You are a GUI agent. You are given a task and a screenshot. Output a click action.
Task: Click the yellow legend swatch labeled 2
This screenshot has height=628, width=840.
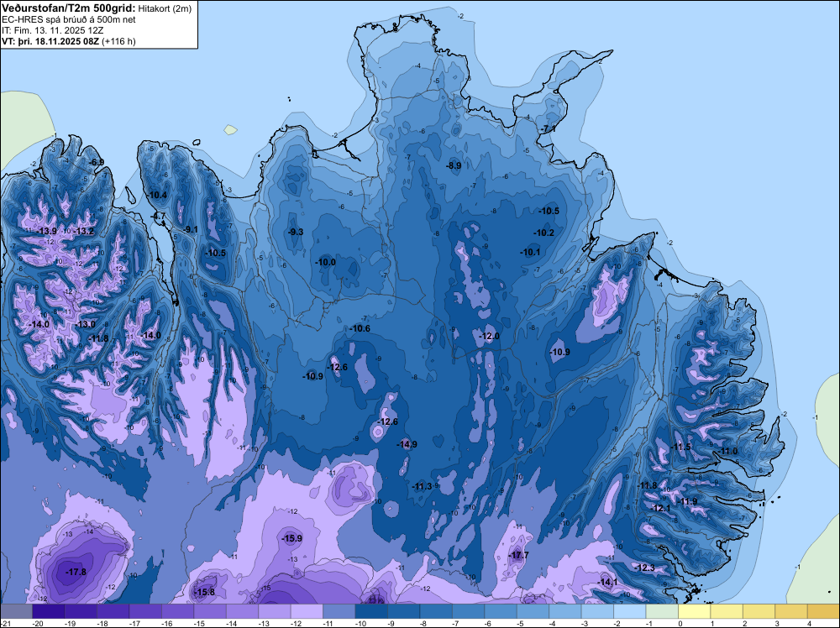[759, 611]
